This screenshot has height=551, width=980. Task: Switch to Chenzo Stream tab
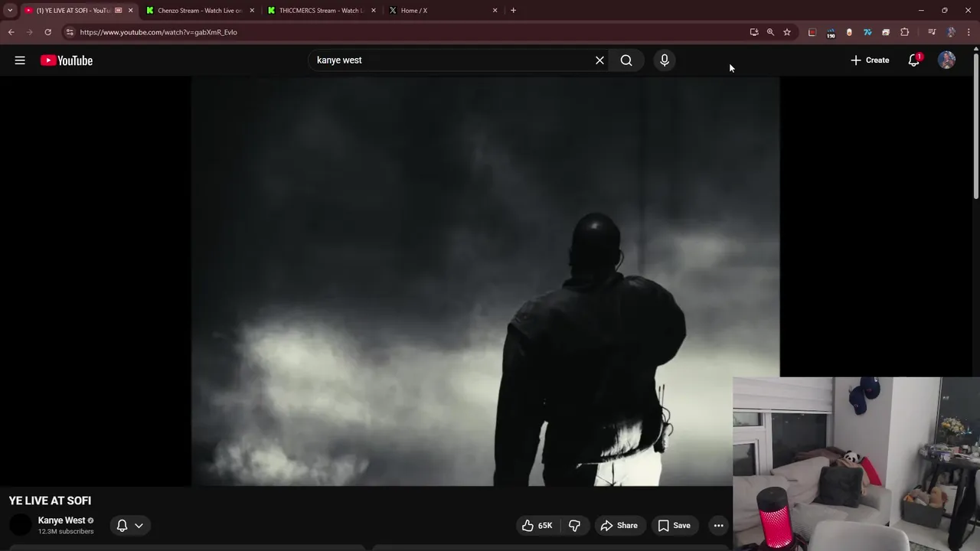coord(199,11)
